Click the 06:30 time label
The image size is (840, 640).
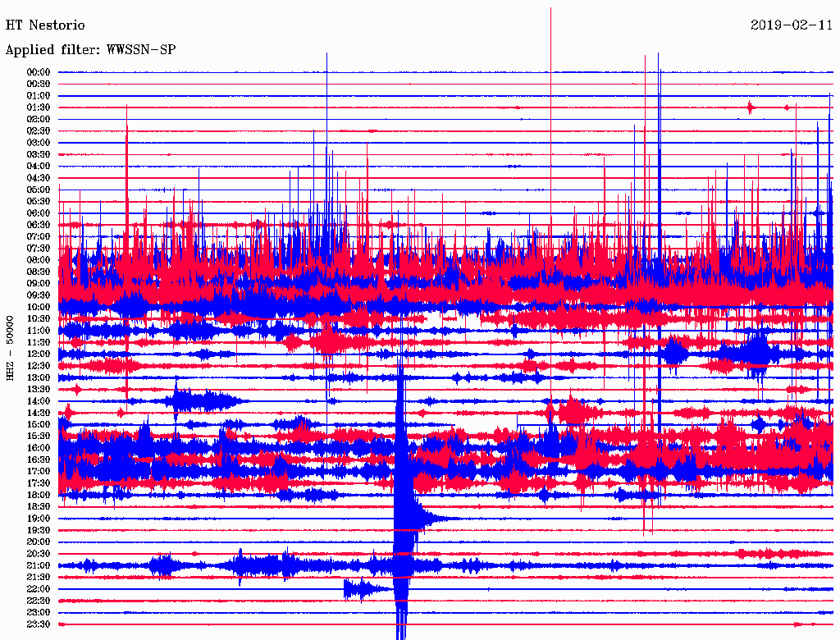39,225
